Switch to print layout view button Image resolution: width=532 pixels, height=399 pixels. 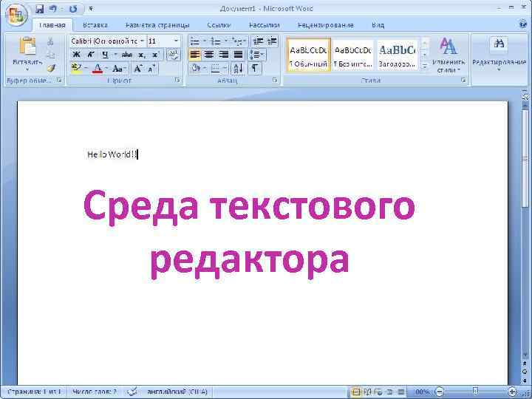coord(355,392)
